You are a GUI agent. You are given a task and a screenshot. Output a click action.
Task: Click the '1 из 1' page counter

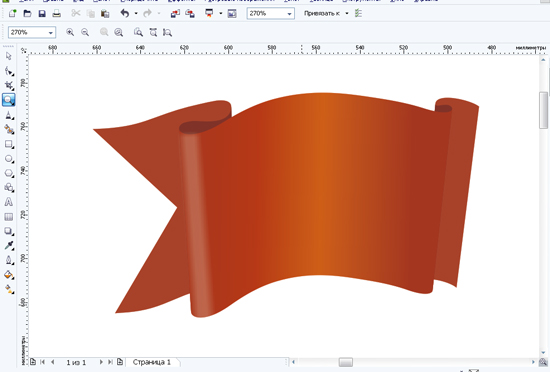(76, 362)
